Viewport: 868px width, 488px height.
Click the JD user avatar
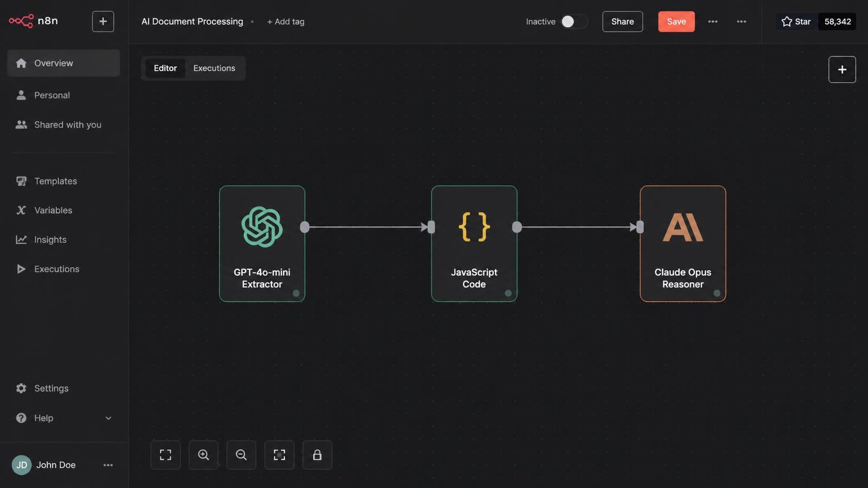[x=22, y=465]
